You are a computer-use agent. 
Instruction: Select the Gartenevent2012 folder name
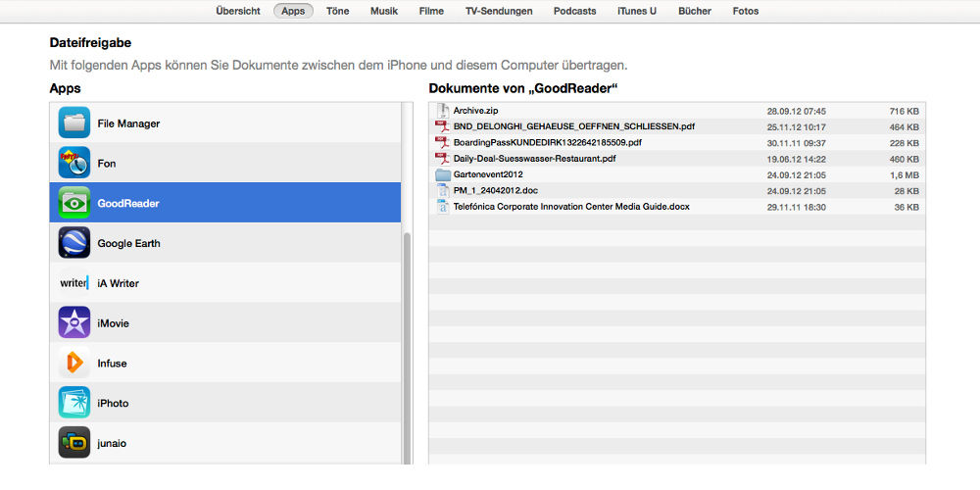tap(488, 175)
